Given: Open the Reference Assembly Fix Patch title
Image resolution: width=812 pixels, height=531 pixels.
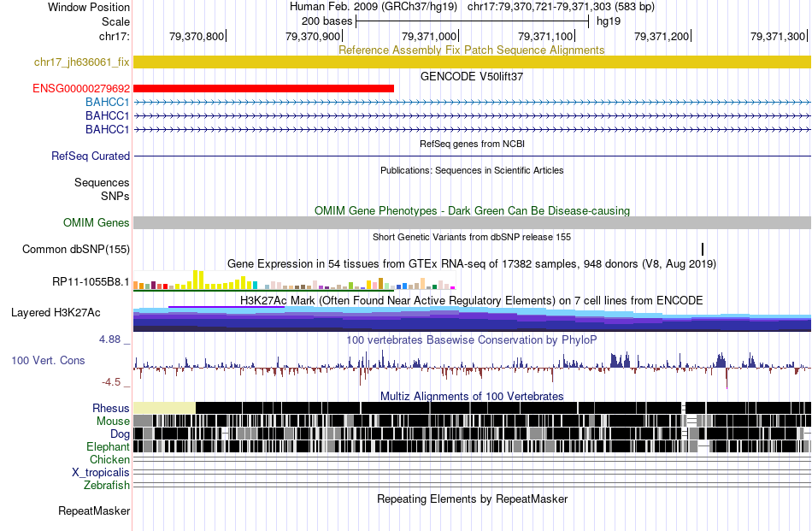Looking at the screenshot, I should (471, 50).
